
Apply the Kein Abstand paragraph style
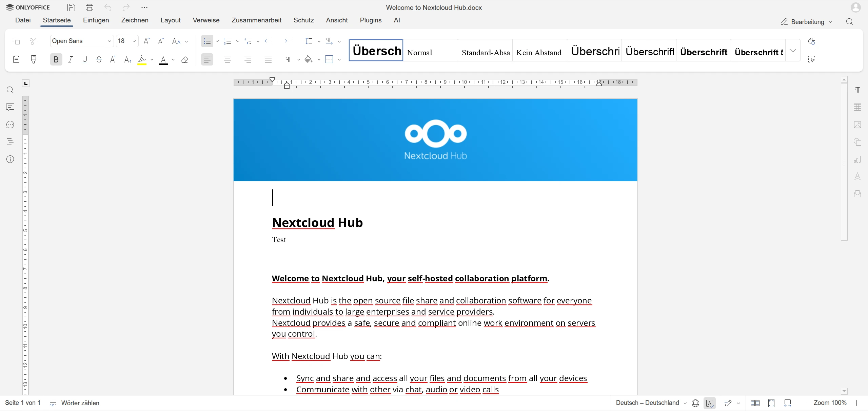pos(539,52)
